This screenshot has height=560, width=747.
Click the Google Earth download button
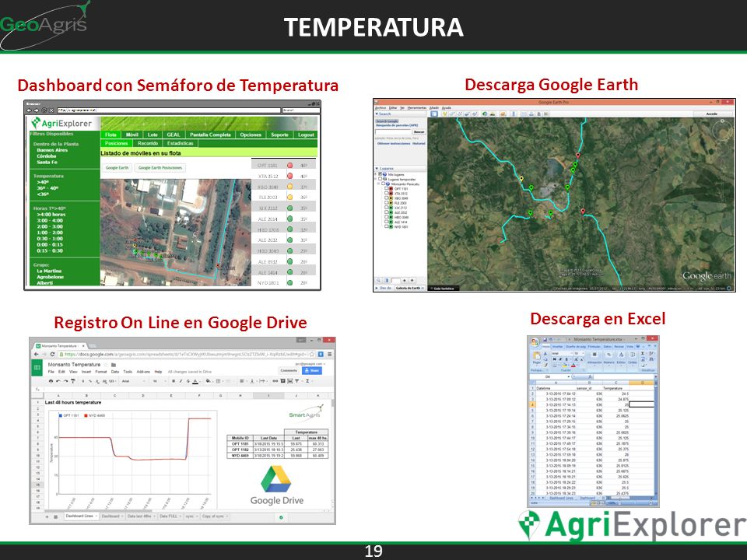click(x=117, y=168)
